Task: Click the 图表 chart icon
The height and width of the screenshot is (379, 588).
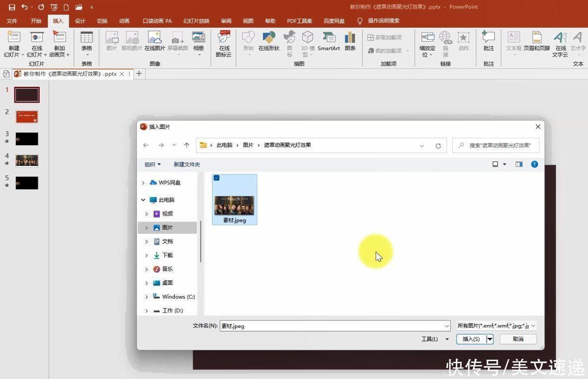Action: click(x=350, y=38)
